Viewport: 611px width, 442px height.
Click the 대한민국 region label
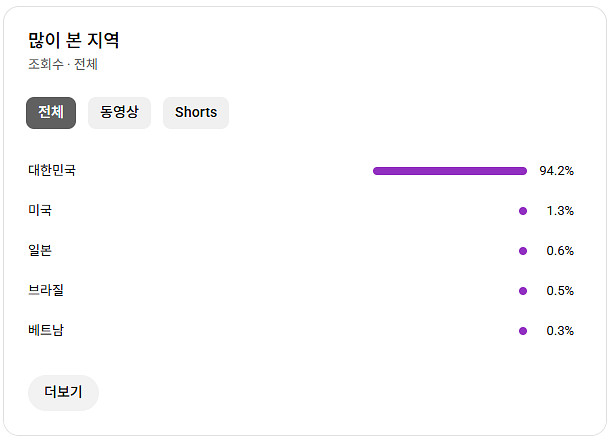(x=52, y=171)
